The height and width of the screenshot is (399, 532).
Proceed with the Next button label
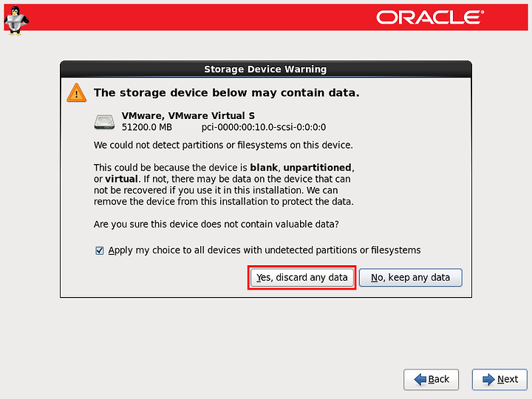point(508,379)
